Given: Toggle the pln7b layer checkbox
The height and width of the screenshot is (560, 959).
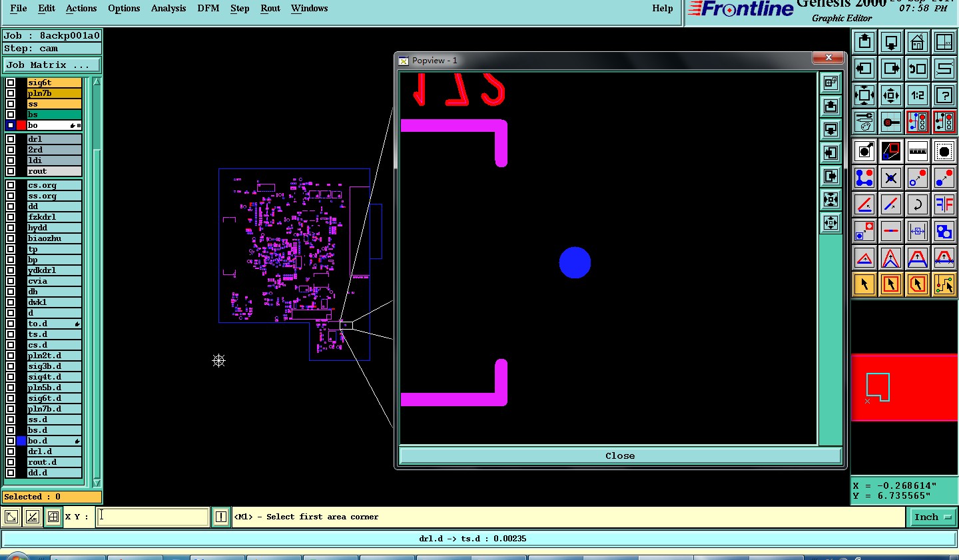Looking at the screenshot, I should (11, 94).
